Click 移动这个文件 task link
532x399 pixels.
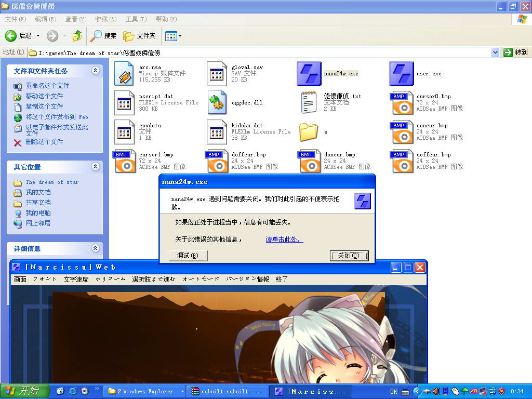[x=44, y=96]
